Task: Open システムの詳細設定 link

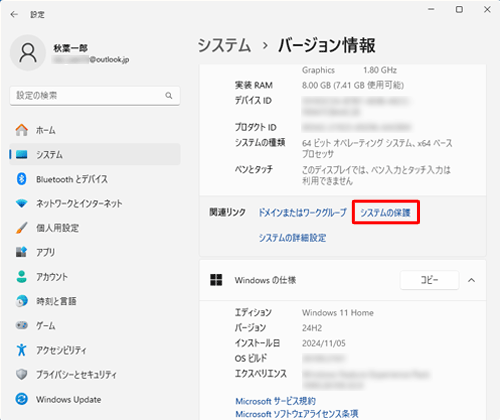Action: coord(292,238)
